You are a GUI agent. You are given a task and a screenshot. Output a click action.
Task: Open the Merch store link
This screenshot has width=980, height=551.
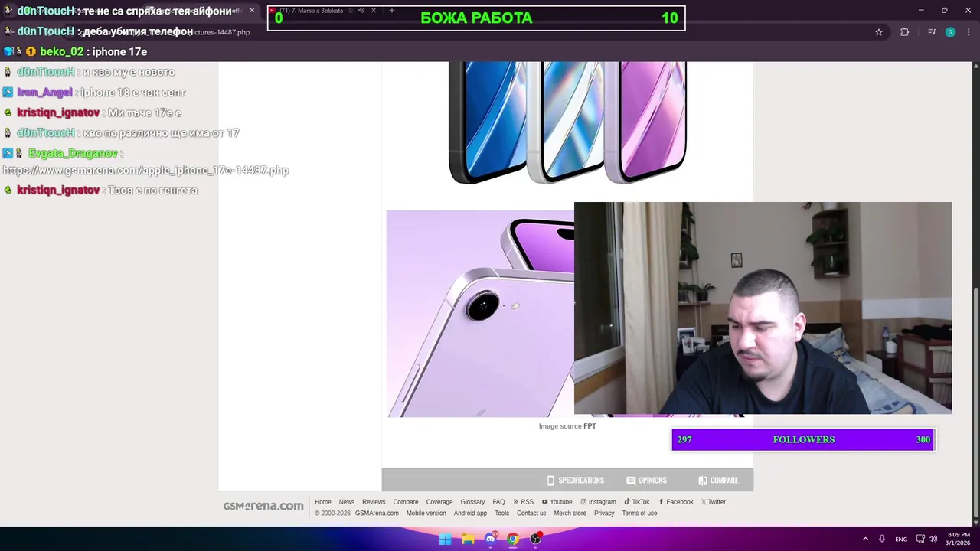570,514
